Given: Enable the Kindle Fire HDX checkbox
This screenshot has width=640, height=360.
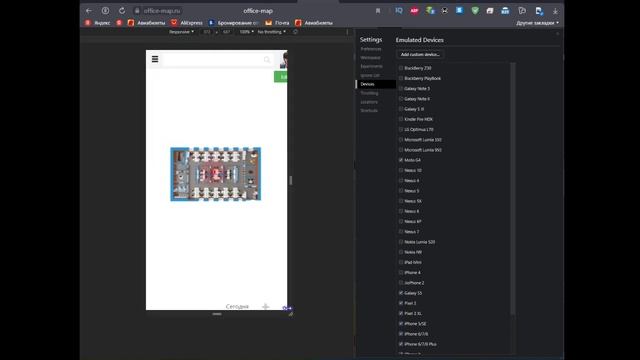Looking at the screenshot, I should [x=401, y=119].
